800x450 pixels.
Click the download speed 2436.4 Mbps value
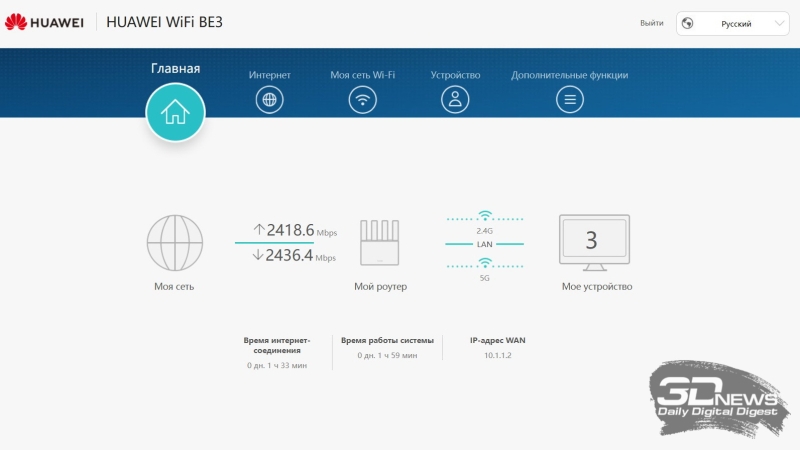tap(294, 256)
